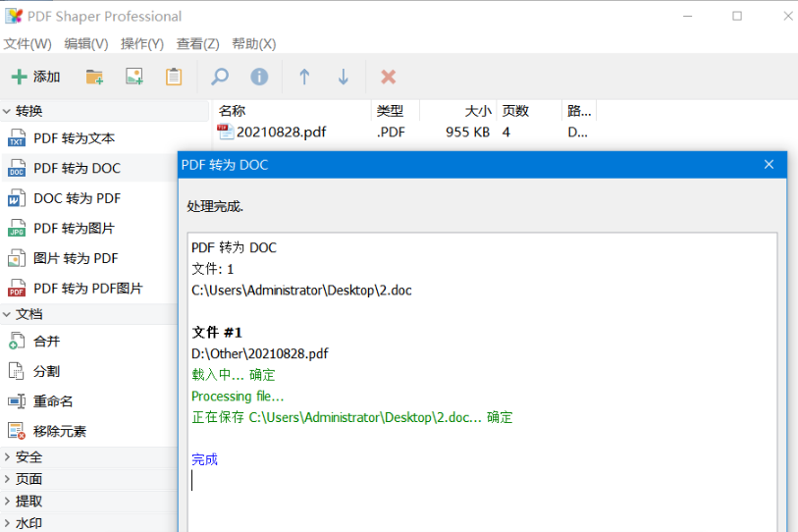Click the DOC icon next to PDF 转为 DOC
Screen dimensions: 798x532
coord(17,168)
